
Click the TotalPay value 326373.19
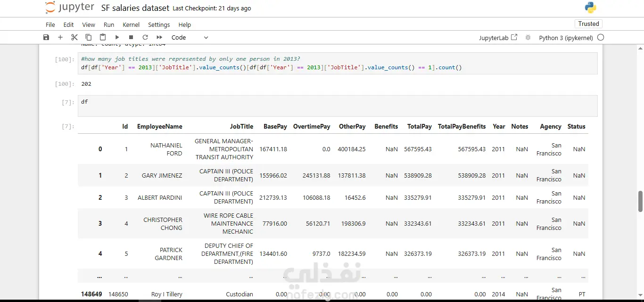pyautogui.click(x=418, y=253)
